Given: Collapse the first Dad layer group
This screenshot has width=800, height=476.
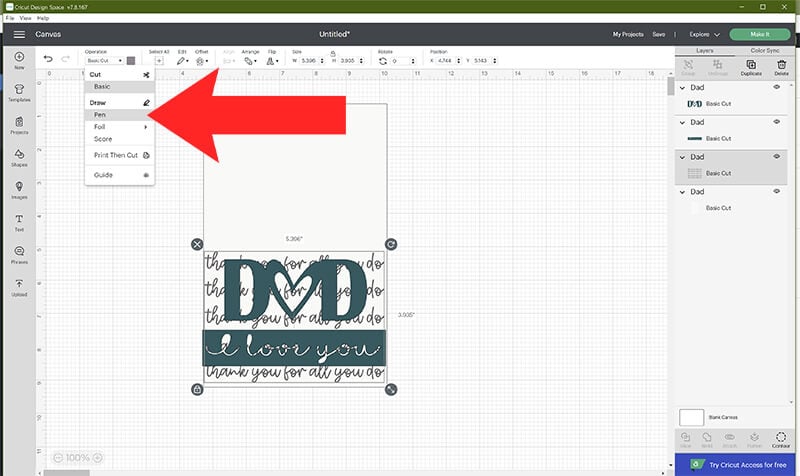Looking at the screenshot, I should (682, 88).
